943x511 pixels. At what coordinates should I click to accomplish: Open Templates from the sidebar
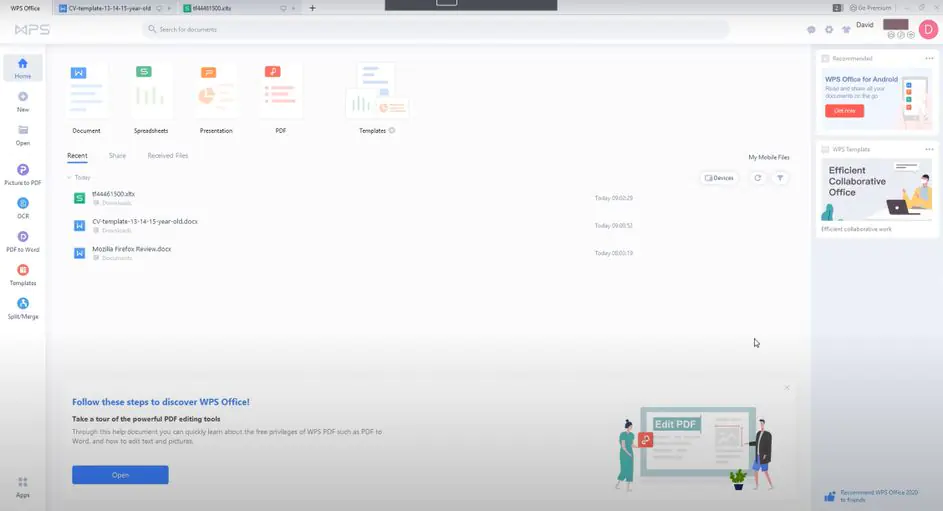pos(23,275)
